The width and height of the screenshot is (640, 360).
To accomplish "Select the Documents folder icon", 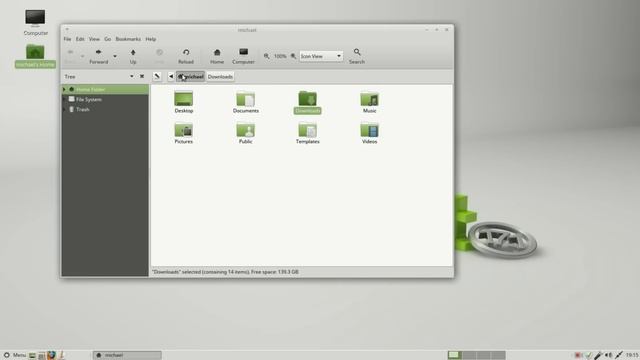I will click(246, 102).
